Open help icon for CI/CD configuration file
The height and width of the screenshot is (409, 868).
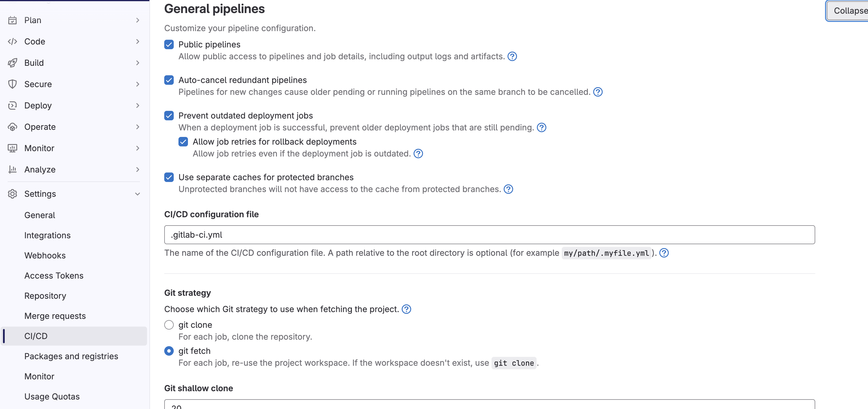tap(664, 253)
